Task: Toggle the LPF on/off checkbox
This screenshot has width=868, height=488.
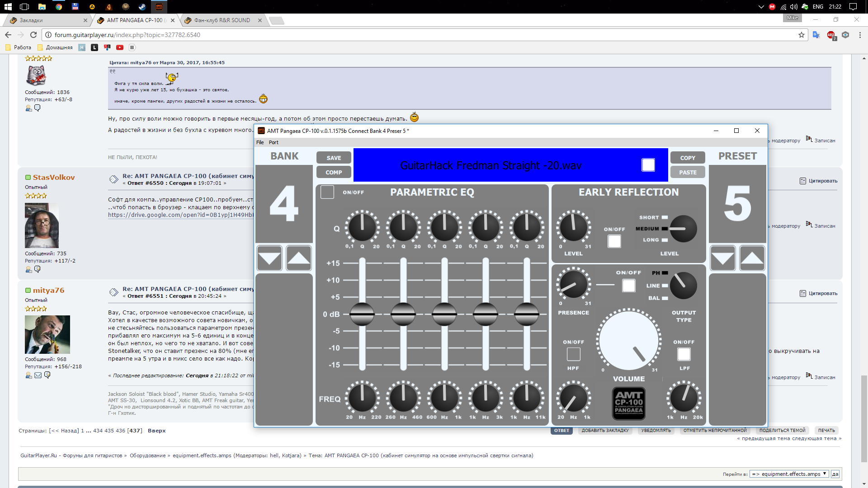Action: 684,354
